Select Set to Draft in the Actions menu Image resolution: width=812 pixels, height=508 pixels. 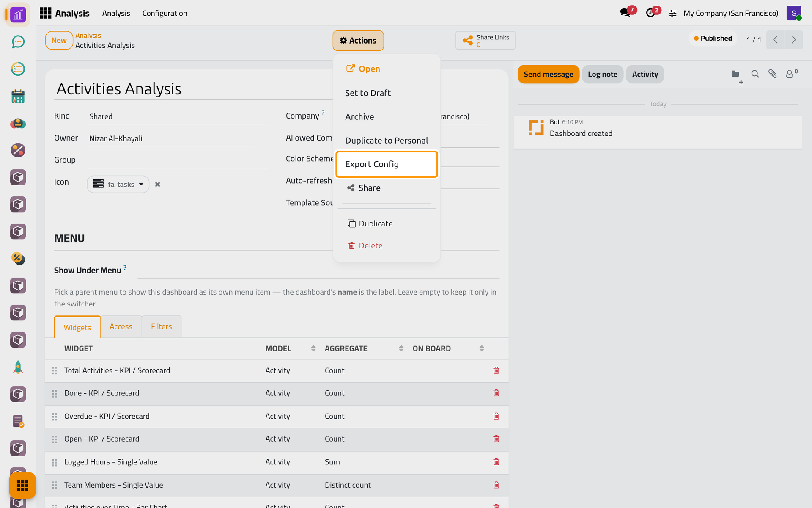pos(387,93)
